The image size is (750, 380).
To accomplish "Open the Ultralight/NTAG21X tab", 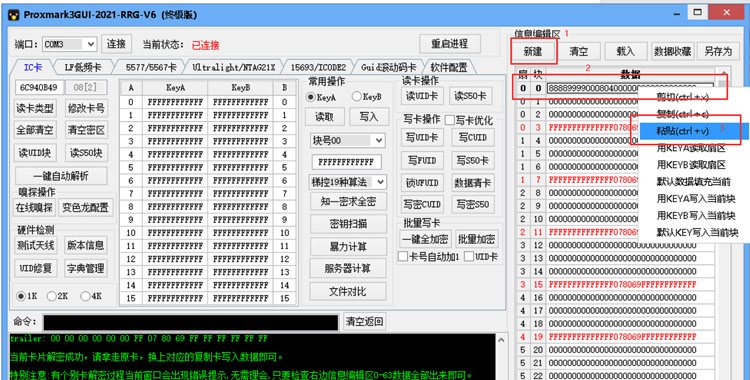I will tap(234, 67).
